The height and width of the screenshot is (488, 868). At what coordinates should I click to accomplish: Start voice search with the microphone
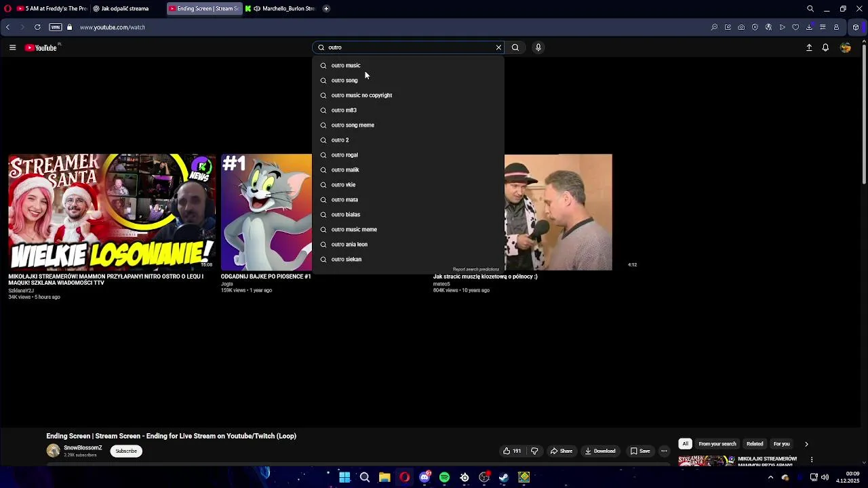tap(538, 47)
